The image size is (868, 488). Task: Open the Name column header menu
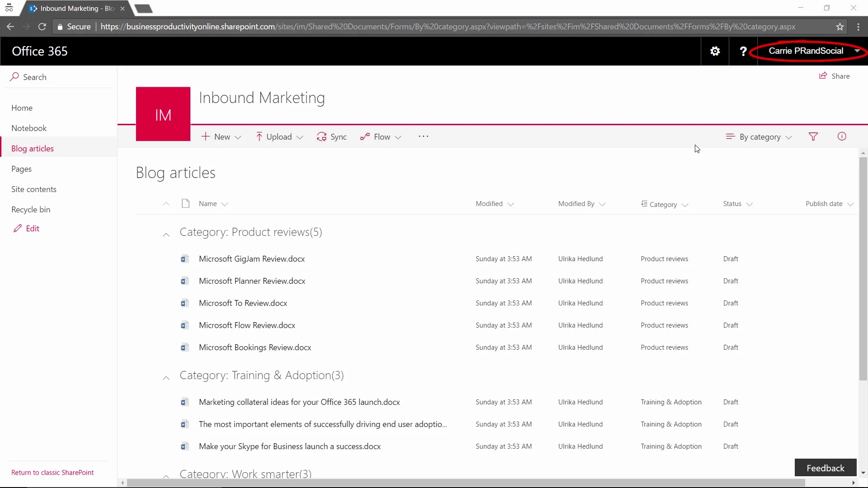(213, 204)
